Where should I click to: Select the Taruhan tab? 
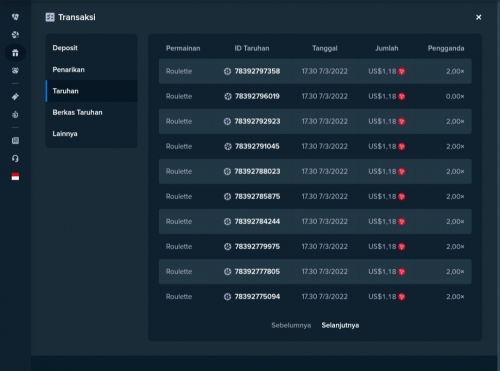point(91,91)
